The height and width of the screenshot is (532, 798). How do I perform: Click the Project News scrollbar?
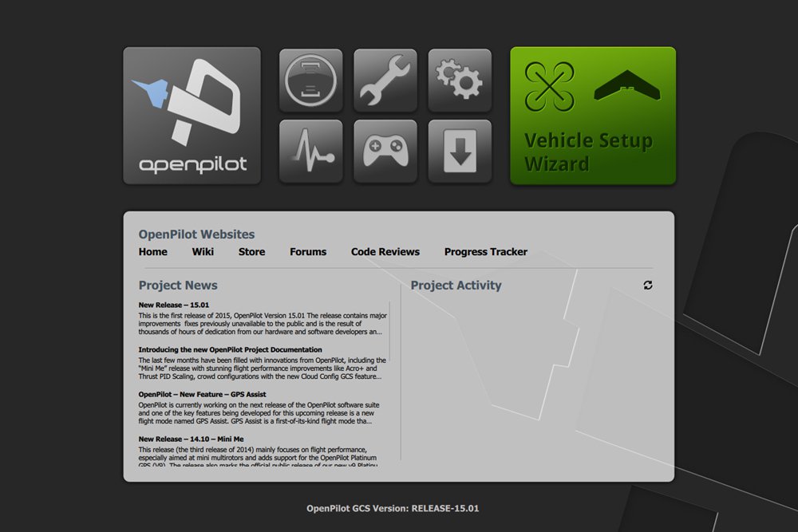point(389,330)
